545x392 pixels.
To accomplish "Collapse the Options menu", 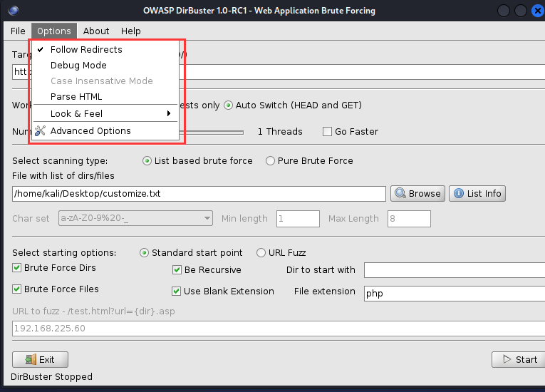I will tap(54, 31).
